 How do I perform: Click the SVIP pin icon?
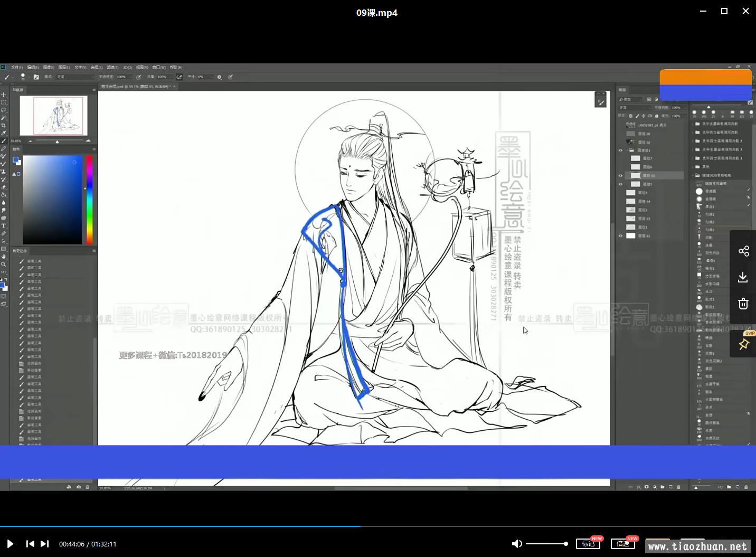743,344
